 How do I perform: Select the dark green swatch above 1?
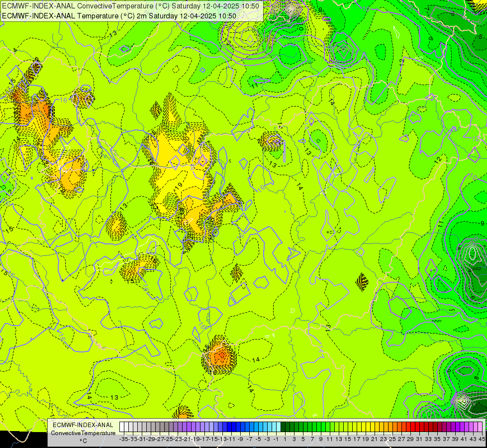click(283, 427)
